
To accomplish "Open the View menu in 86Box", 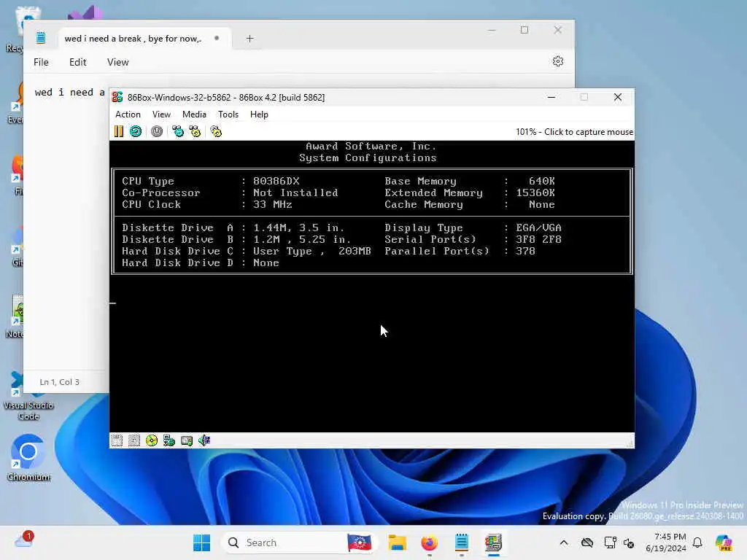I will click(161, 114).
